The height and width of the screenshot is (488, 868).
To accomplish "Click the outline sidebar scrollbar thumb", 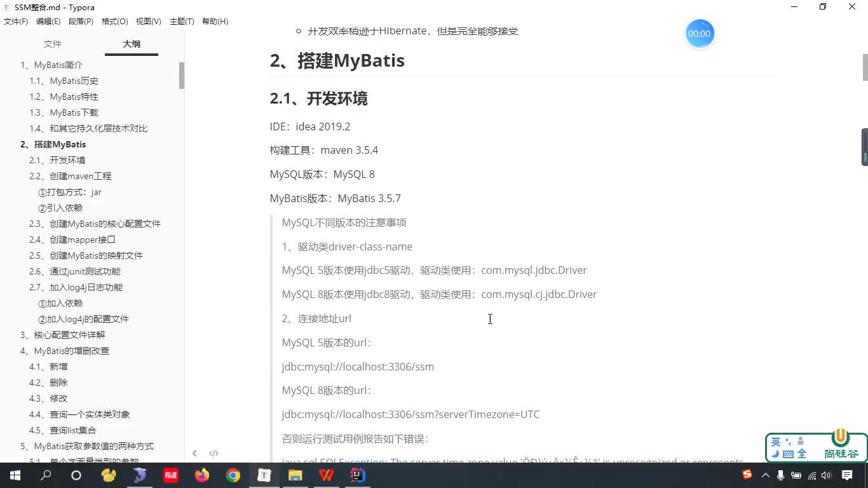I will (x=182, y=75).
